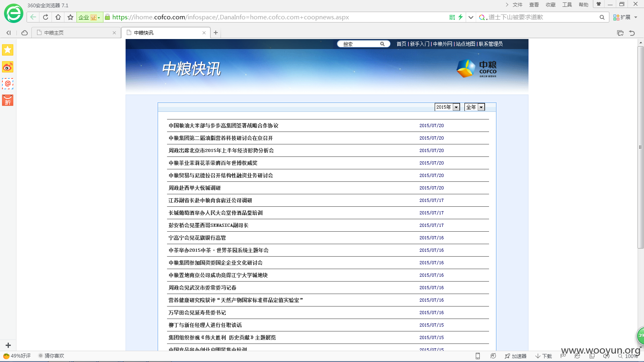Click the cloud sync icon beside tabs
644x362 pixels.
[25, 33]
